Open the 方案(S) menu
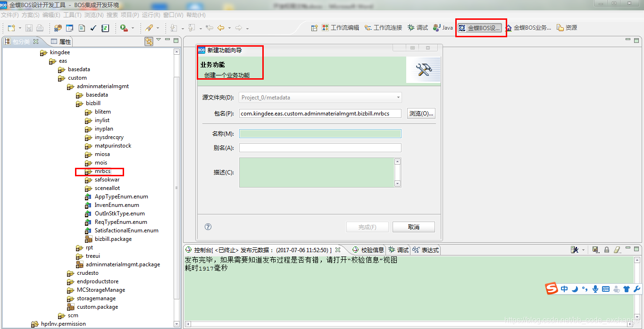Image resolution: width=644 pixels, height=329 pixels. coord(31,15)
